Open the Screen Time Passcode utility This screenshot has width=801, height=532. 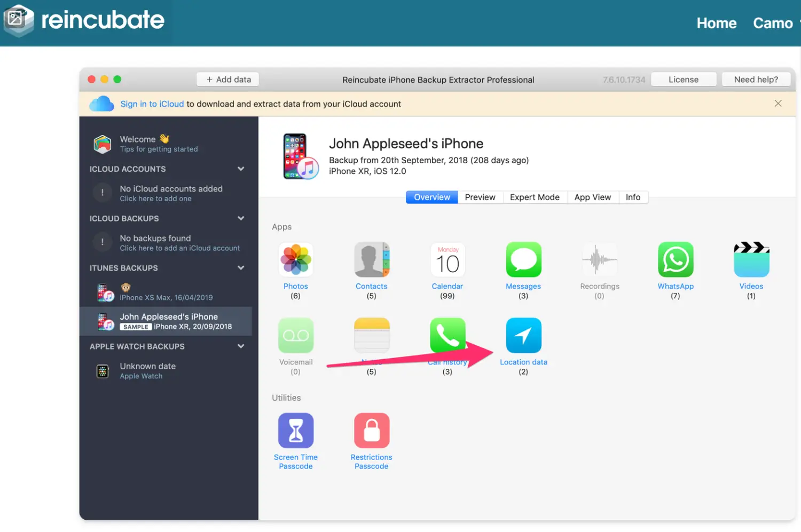pos(296,431)
